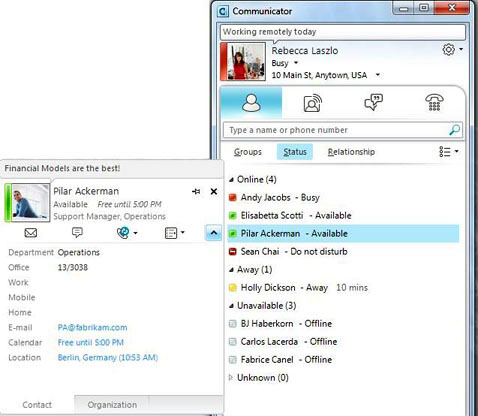The image size is (478, 416).
Task: Click the Berlin, Germany location link
Action: pos(108,358)
